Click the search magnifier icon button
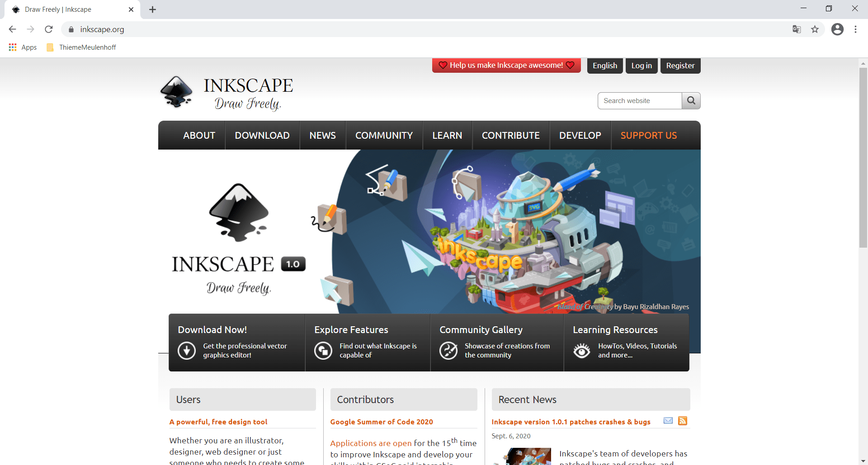868x465 pixels. point(691,101)
